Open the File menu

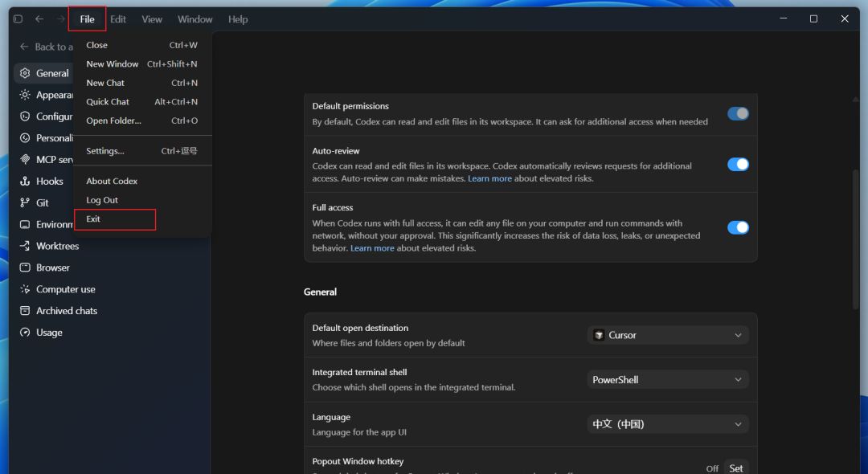pyautogui.click(x=87, y=18)
